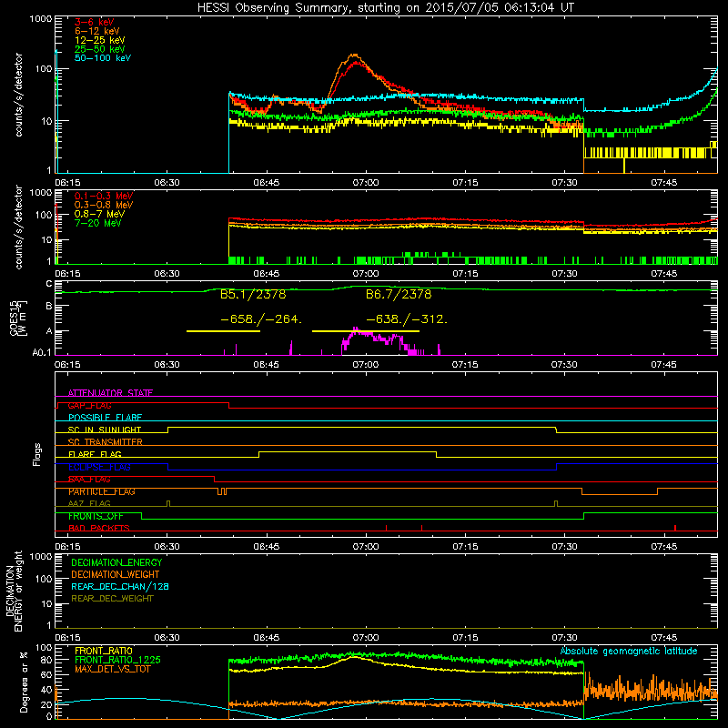Click the 06:30 tick label under Flags panel
The height and width of the screenshot is (728, 728).
coord(167,547)
